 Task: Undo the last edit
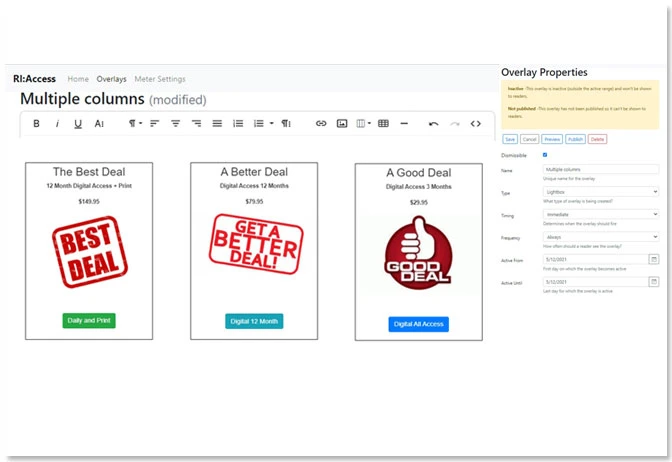[x=433, y=124]
